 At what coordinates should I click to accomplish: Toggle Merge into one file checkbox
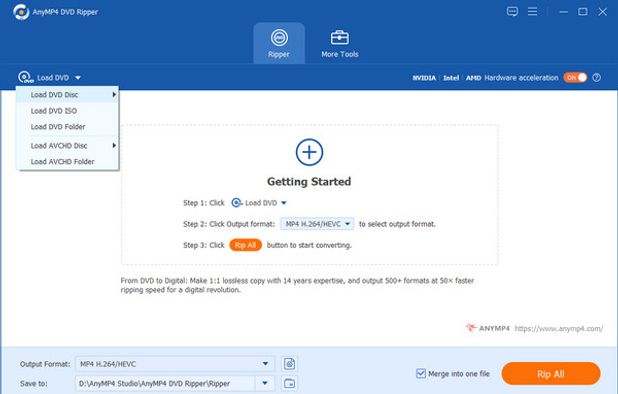[x=421, y=373]
